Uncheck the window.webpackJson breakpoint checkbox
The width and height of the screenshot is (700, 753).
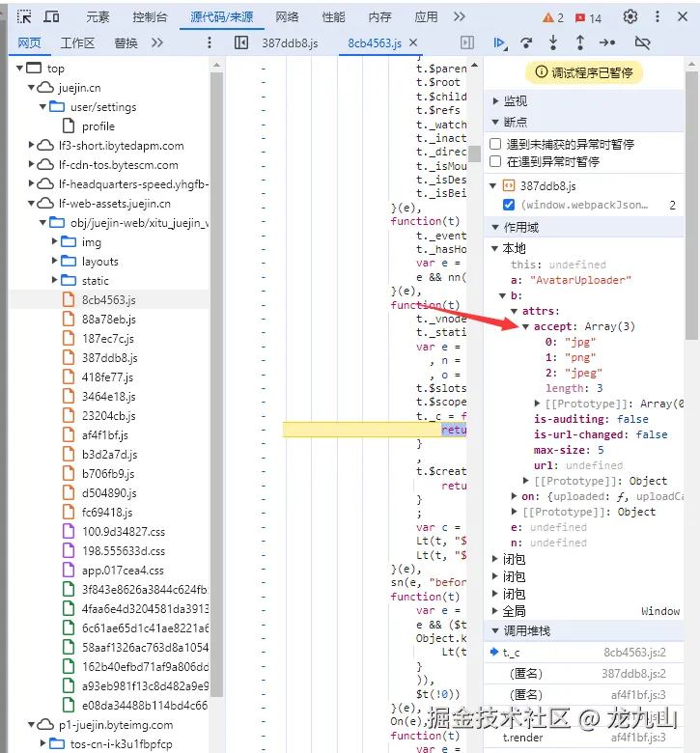tap(508, 205)
